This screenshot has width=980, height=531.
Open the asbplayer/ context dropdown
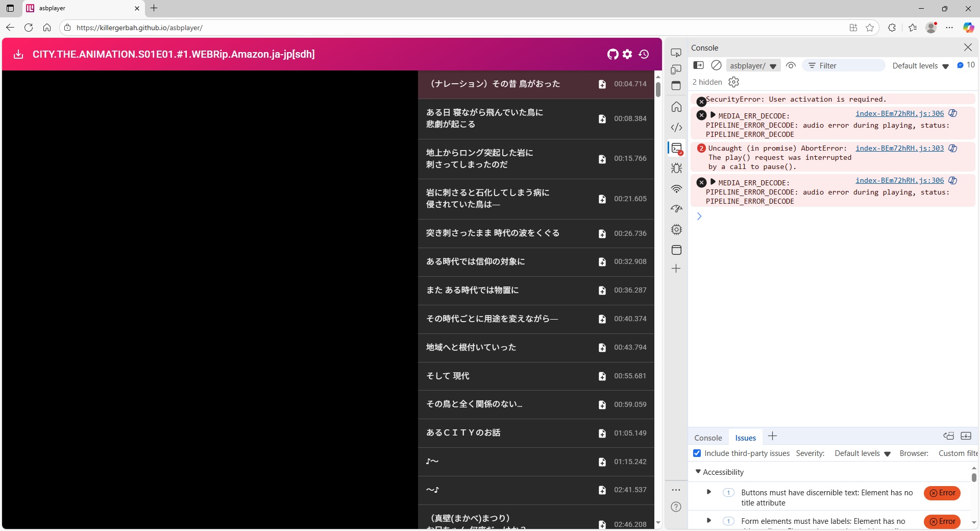point(753,65)
